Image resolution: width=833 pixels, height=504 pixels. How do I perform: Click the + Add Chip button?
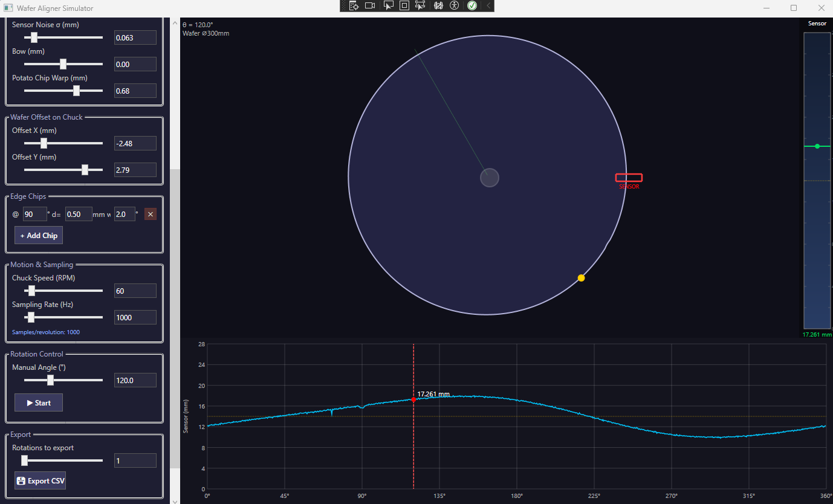(39, 235)
